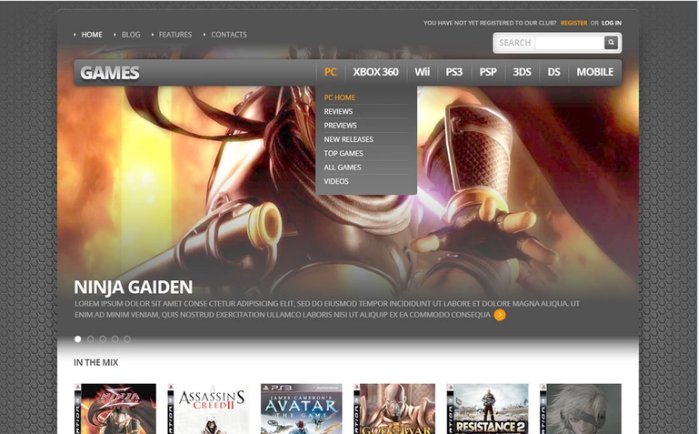Open the CONTACTS page link
The image size is (699, 434).
tap(229, 35)
